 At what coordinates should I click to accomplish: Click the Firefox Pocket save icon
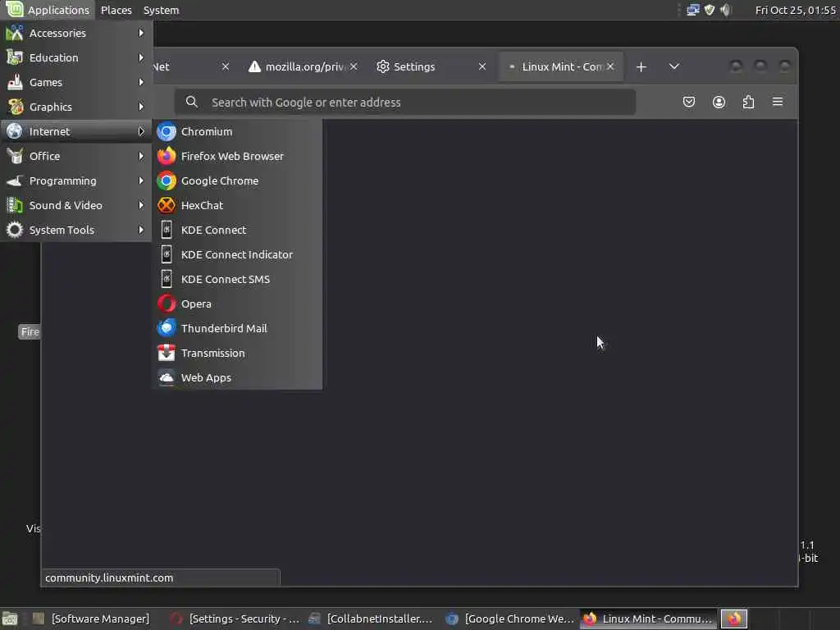pyautogui.click(x=689, y=102)
